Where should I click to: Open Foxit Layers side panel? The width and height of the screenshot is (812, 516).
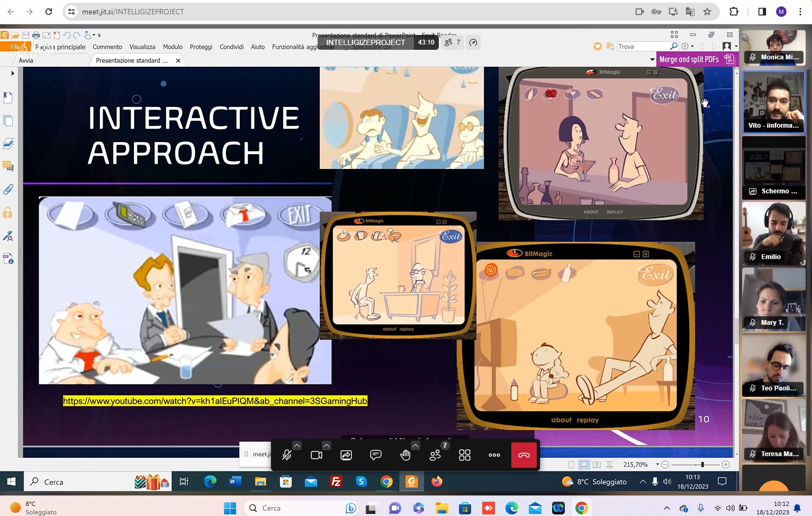(x=8, y=144)
